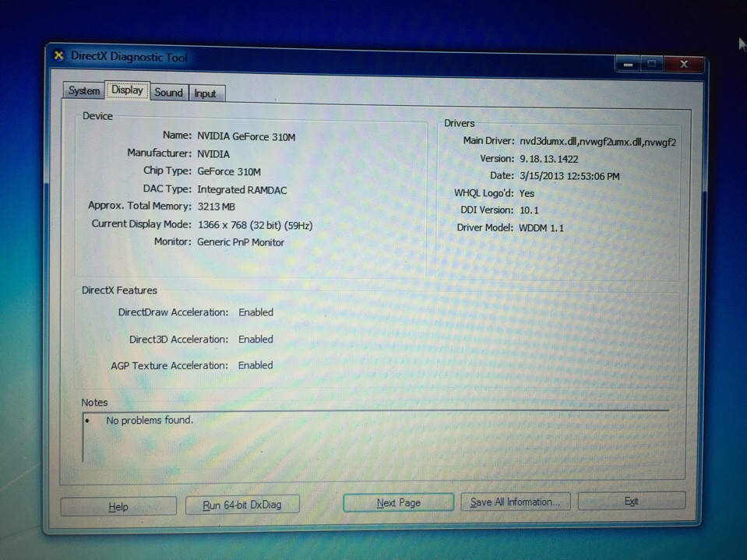
Task: Click Save All Information button
Action: point(515,502)
